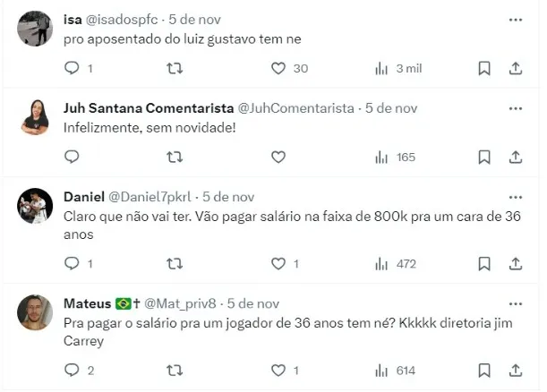The height and width of the screenshot is (392, 547).
Task: Open more options on Mateus's tweet
Action: pyautogui.click(x=516, y=303)
